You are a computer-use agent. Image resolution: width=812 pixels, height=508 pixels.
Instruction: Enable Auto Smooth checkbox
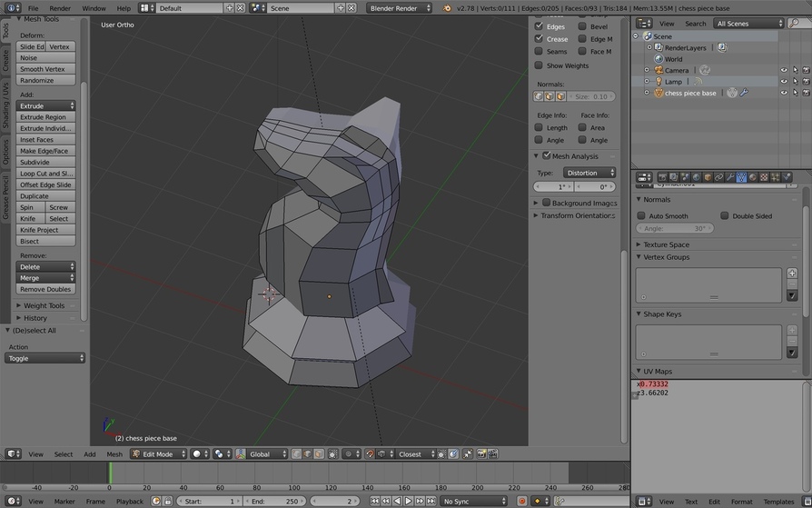point(641,215)
